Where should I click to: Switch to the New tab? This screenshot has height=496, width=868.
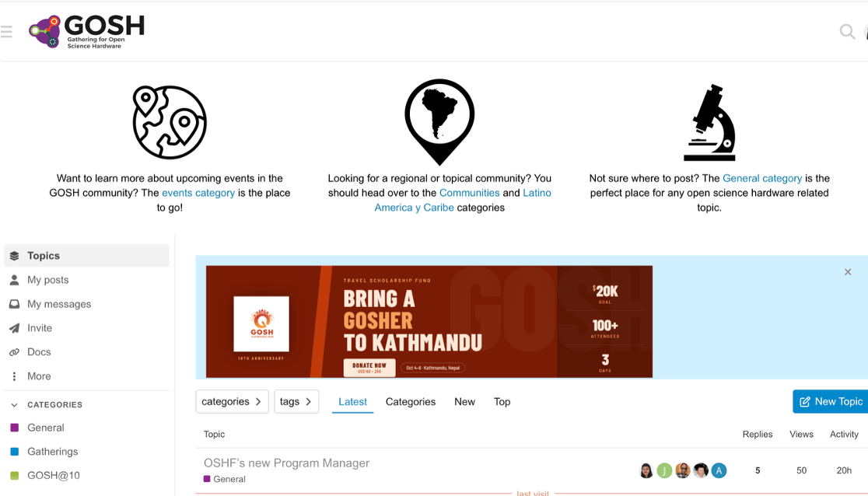point(464,402)
